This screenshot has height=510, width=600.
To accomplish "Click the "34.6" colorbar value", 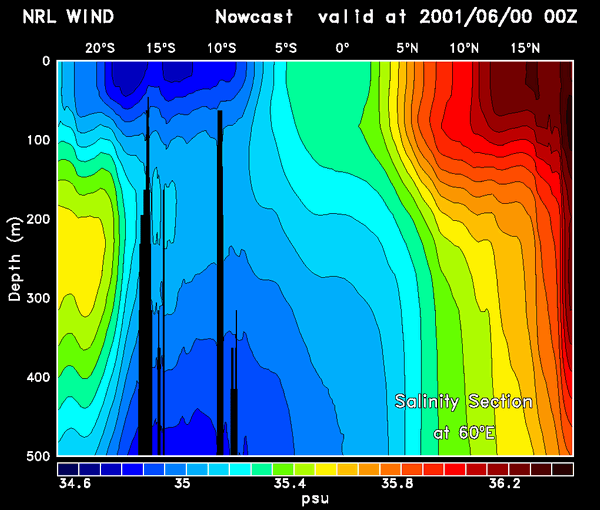I will click(x=75, y=484).
